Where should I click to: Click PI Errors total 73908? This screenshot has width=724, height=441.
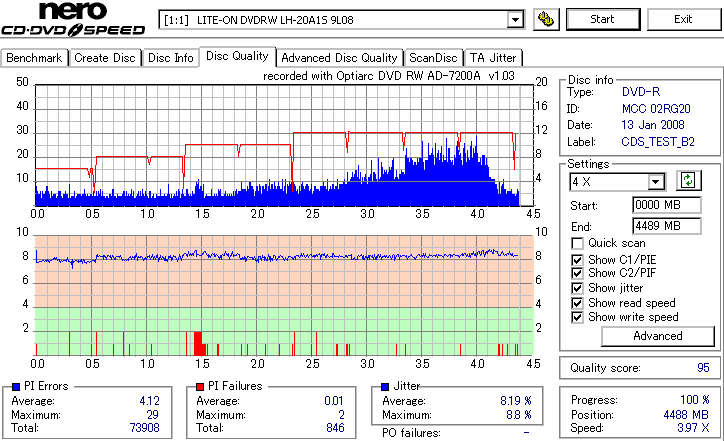[x=145, y=428]
